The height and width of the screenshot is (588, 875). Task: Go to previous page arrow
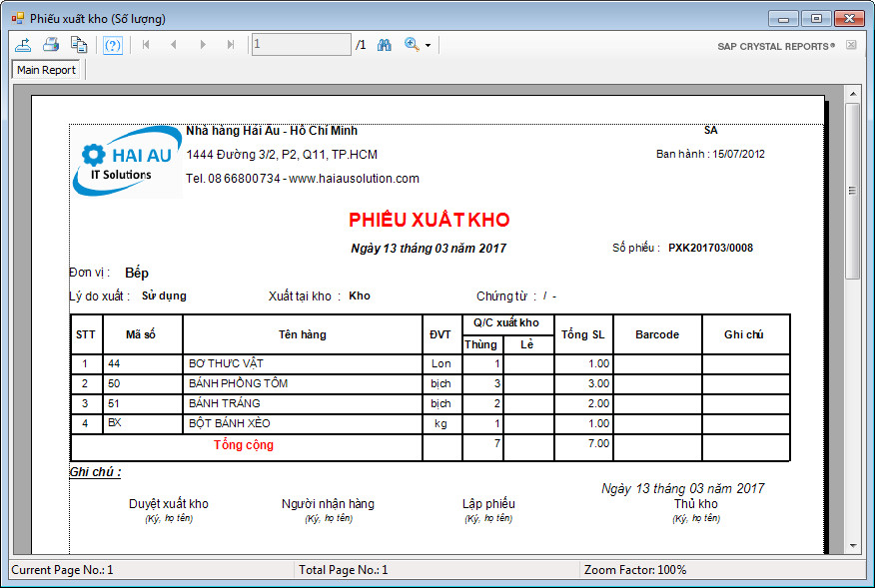click(x=174, y=45)
